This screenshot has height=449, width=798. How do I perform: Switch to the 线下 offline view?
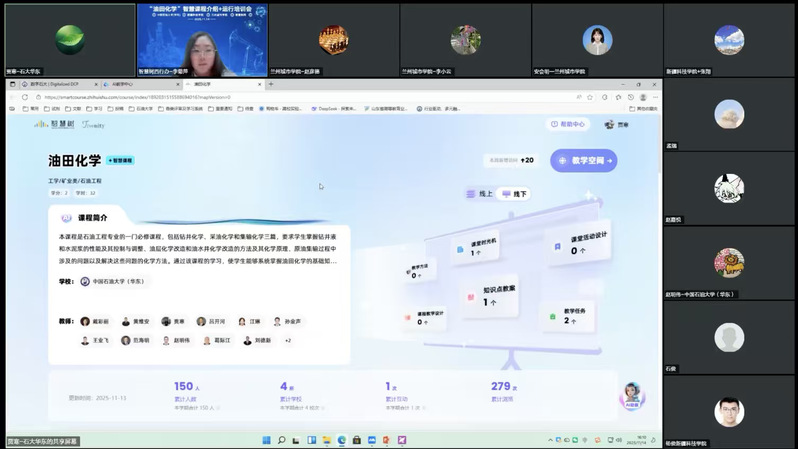pos(514,193)
